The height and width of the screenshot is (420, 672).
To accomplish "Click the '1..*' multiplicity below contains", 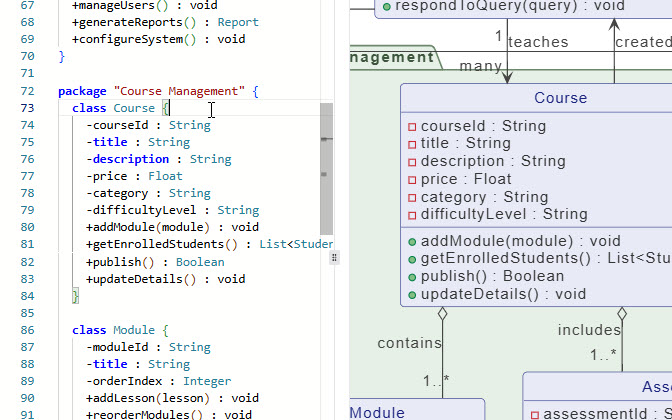I will pyautogui.click(x=436, y=381).
